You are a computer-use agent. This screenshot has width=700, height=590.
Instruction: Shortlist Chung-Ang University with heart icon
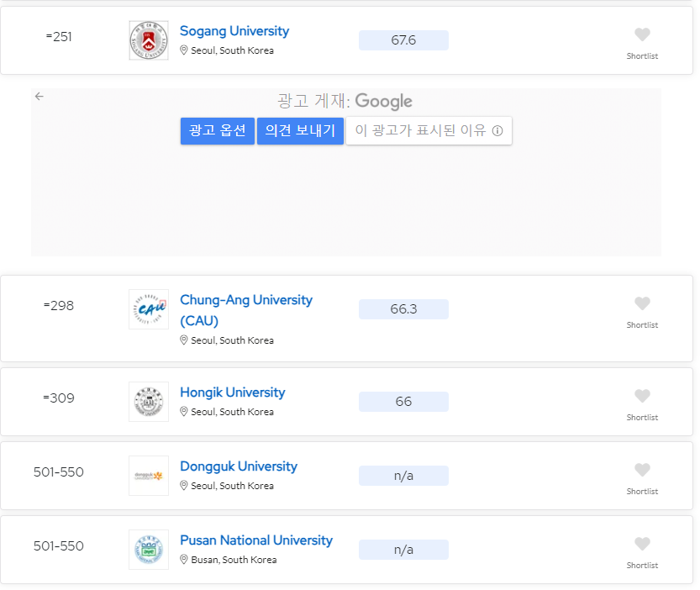tap(642, 303)
